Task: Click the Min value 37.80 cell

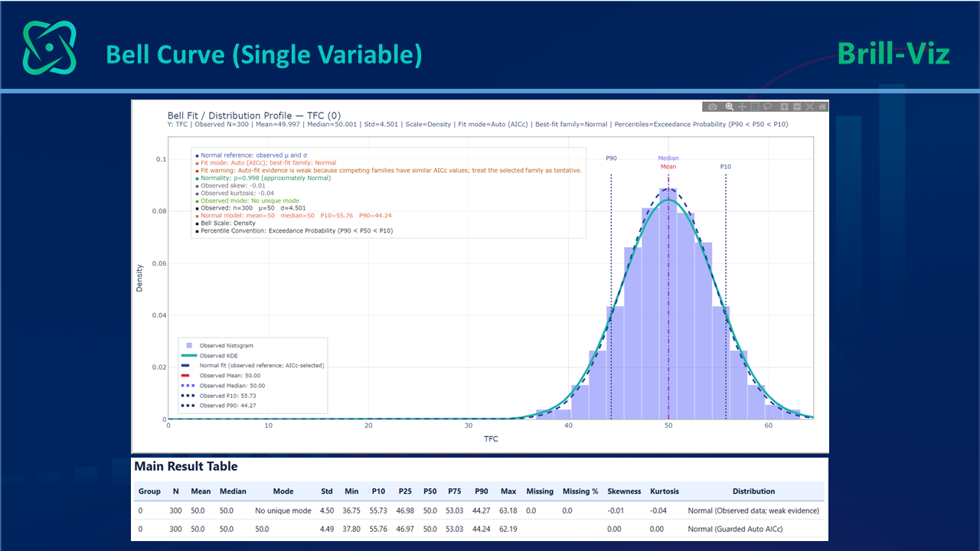Action: 351,529
